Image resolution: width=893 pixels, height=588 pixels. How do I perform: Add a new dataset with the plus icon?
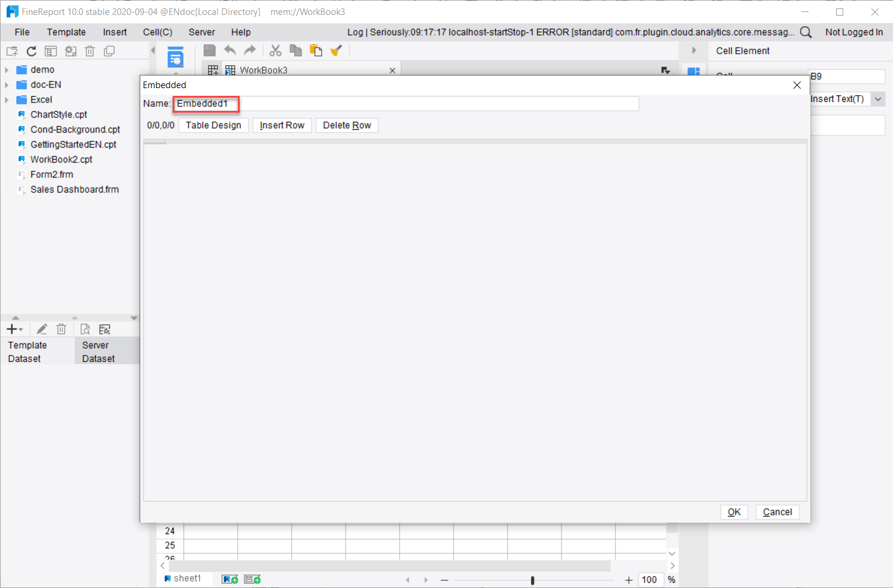click(x=11, y=328)
